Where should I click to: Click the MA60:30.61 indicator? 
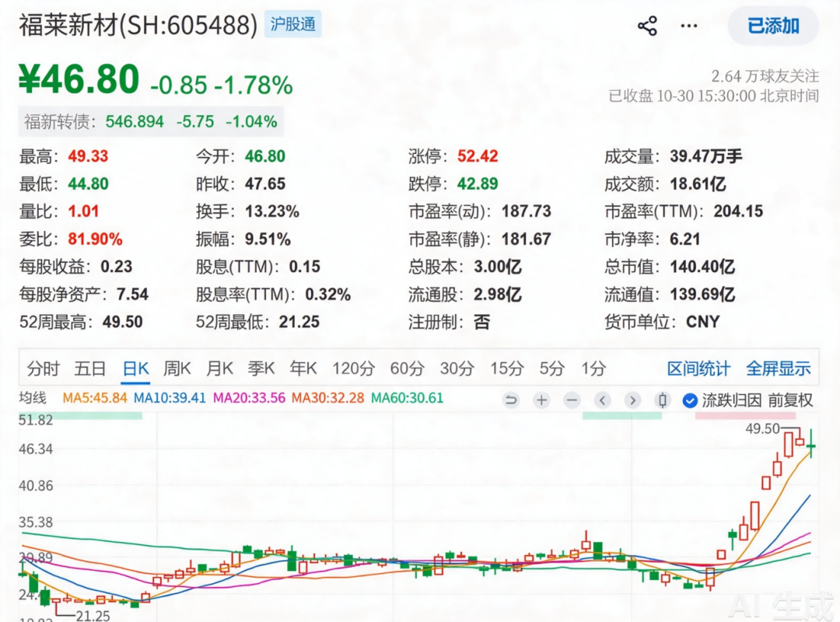(407, 398)
